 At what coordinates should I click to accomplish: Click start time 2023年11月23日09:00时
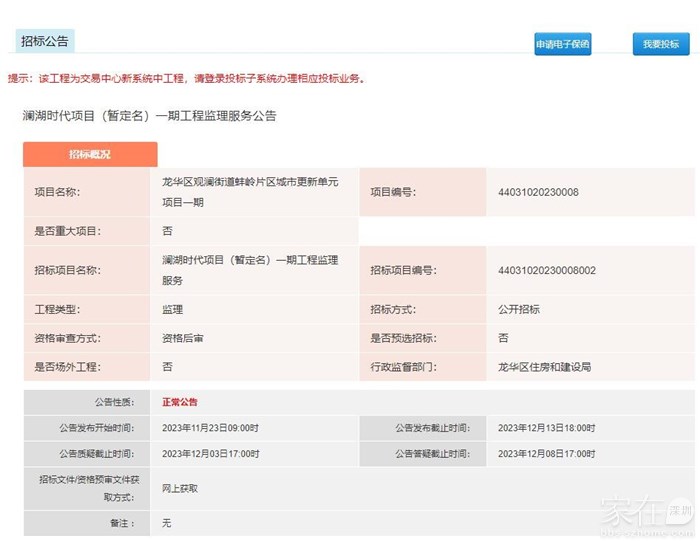coord(210,428)
